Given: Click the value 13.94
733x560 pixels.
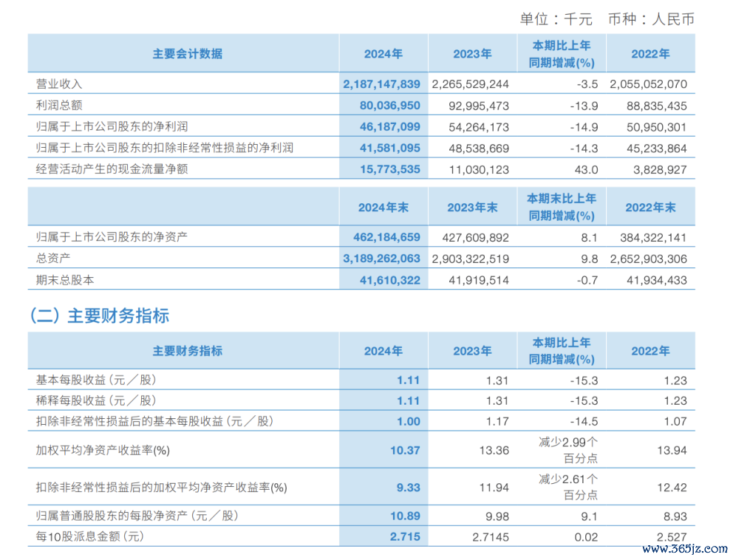Looking at the screenshot, I should [x=672, y=450].
